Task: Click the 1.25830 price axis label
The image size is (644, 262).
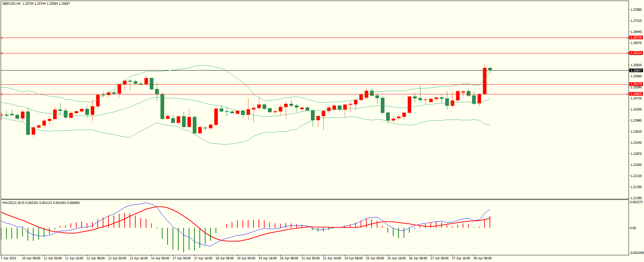Action: tap(636, 65)
